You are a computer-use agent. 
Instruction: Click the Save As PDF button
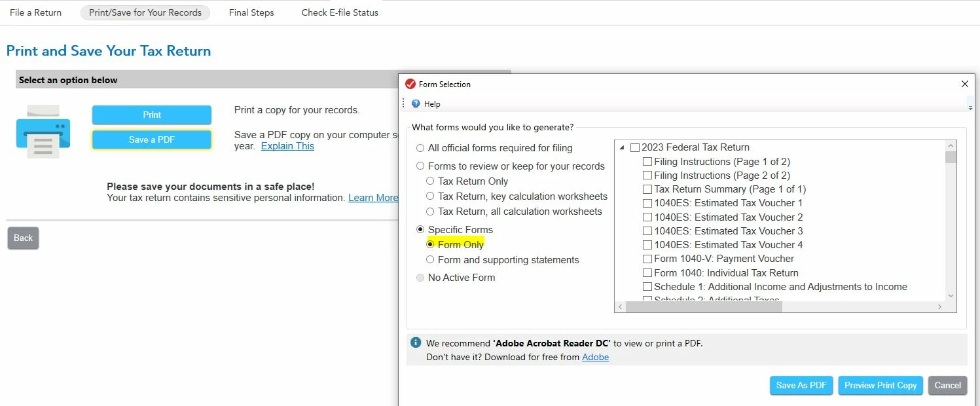pos(801,386)
